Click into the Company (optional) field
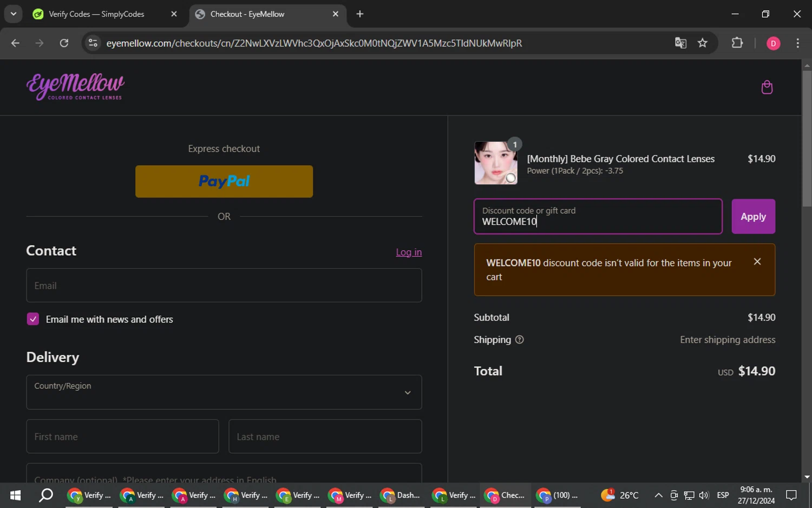812x508 pixels. 224,473
